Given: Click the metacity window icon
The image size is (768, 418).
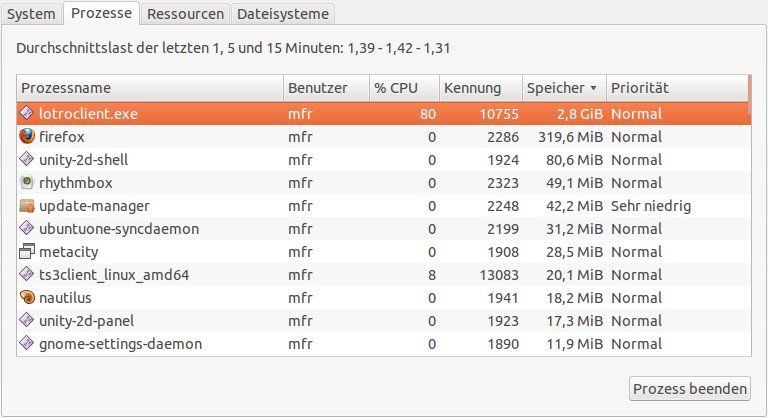Looking at the screenshot, I should pyautogui.click(x=27, y=251).
